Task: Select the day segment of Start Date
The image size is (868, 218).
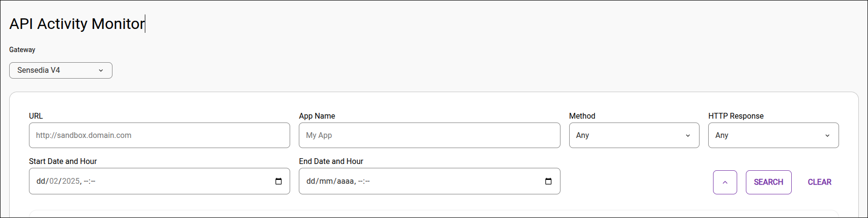Action: click(41, 181)
